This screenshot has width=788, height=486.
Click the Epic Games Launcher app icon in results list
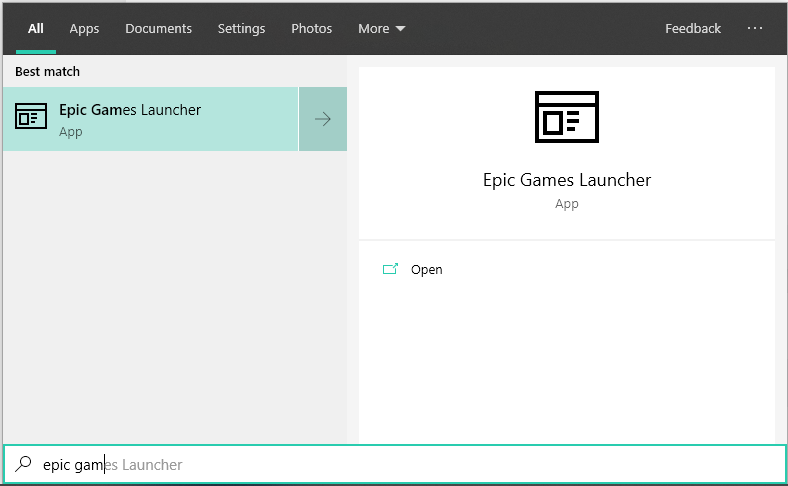31,116
